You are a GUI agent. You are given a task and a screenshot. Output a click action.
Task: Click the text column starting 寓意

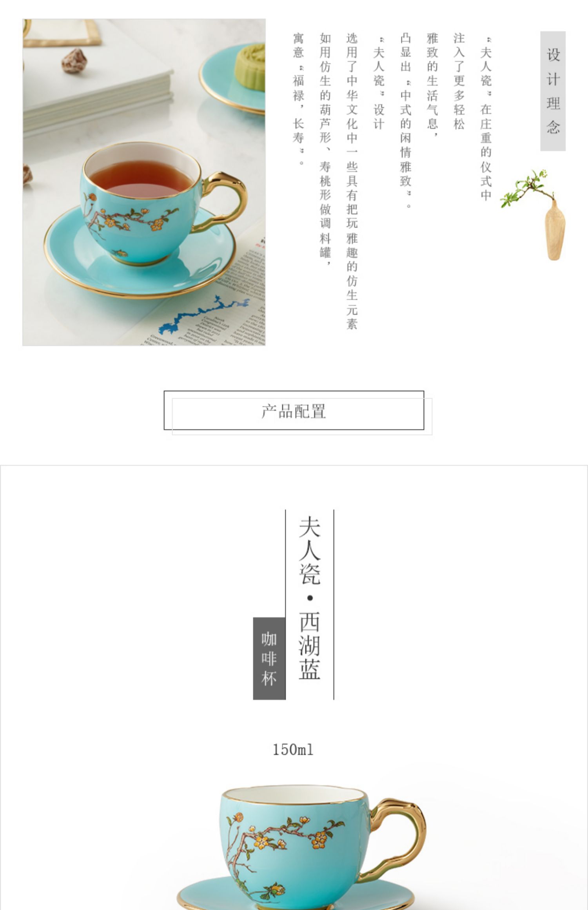tap(298, 99)
